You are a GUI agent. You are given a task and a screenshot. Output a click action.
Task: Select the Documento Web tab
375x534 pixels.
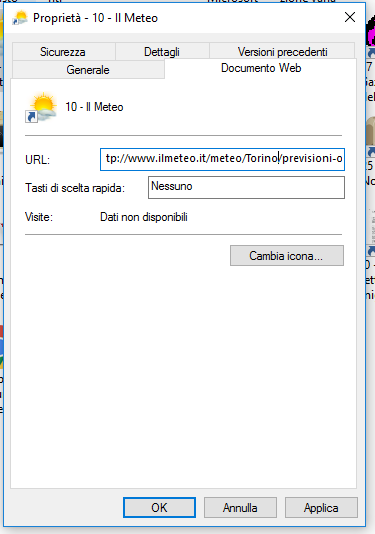click(261, 68)
